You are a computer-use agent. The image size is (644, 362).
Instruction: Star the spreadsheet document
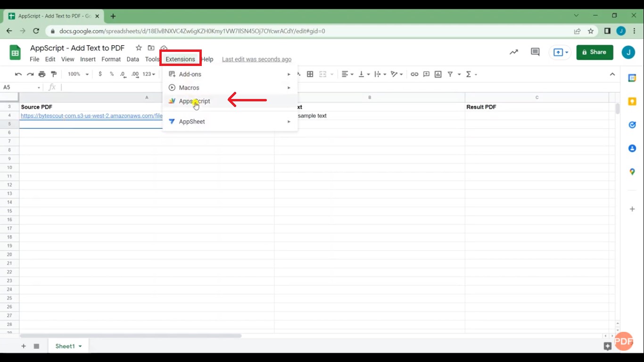pos(139,48)
